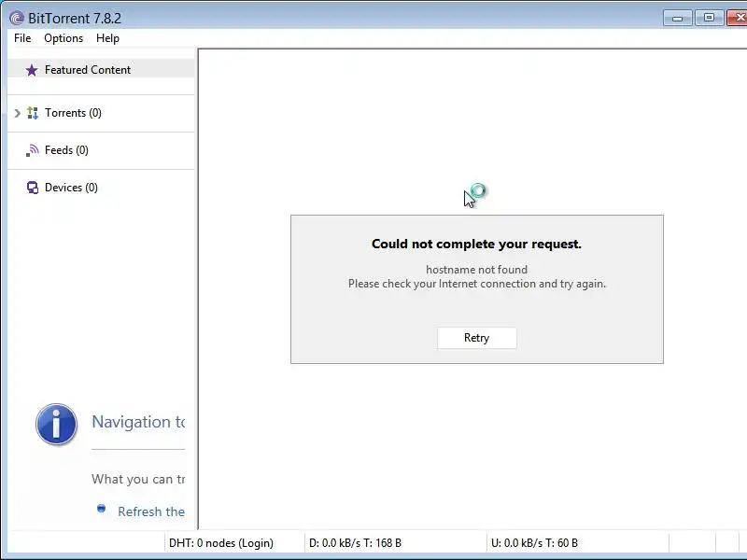Image resolution: width=747 pixels, height=560 pixels.
Task: Click the 'Refresh the' link
Action: 151,511
